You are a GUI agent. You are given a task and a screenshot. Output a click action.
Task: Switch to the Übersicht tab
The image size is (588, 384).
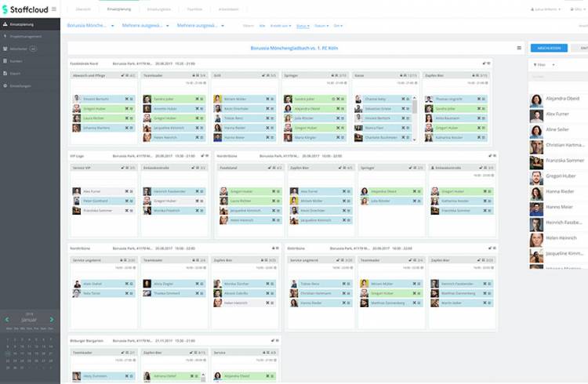point(83,9)
